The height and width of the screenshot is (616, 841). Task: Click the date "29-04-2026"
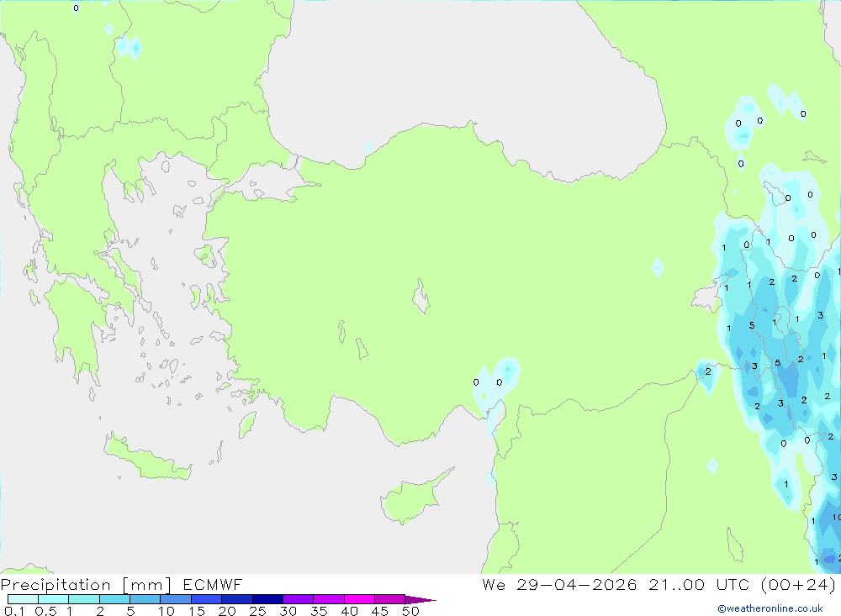577,584
